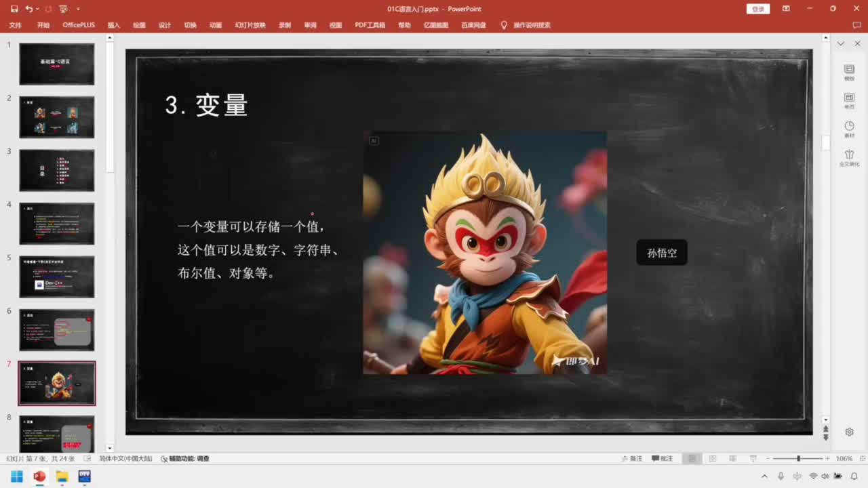Image resolution: width=868 pixels, height=488 pixels.
Task: Select slide 1 thumbnail
Action: pos(57,64)
